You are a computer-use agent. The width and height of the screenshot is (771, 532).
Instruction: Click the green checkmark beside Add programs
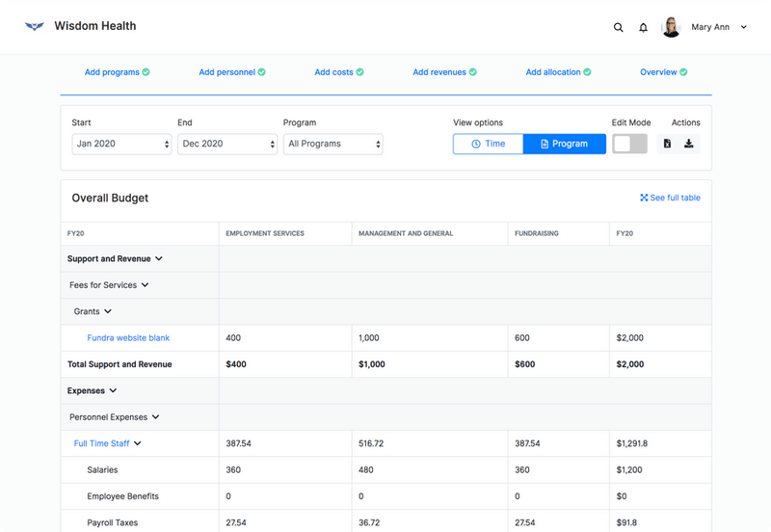coord(146,72)
